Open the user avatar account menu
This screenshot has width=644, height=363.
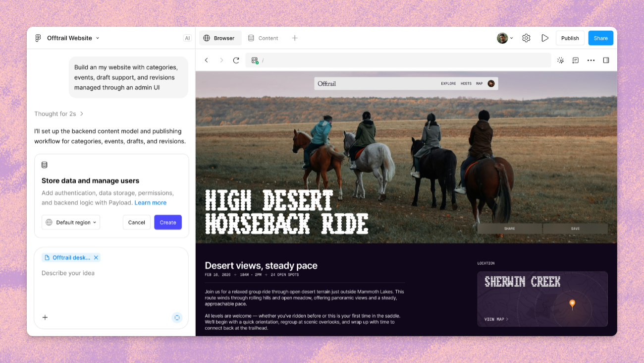pos(505,38)
